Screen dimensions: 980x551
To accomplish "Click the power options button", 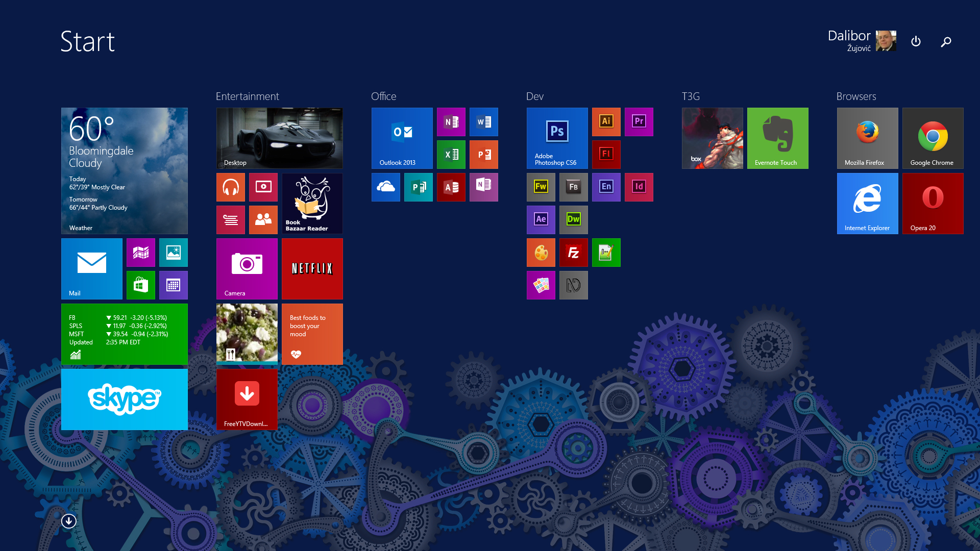I will (916, 41).
